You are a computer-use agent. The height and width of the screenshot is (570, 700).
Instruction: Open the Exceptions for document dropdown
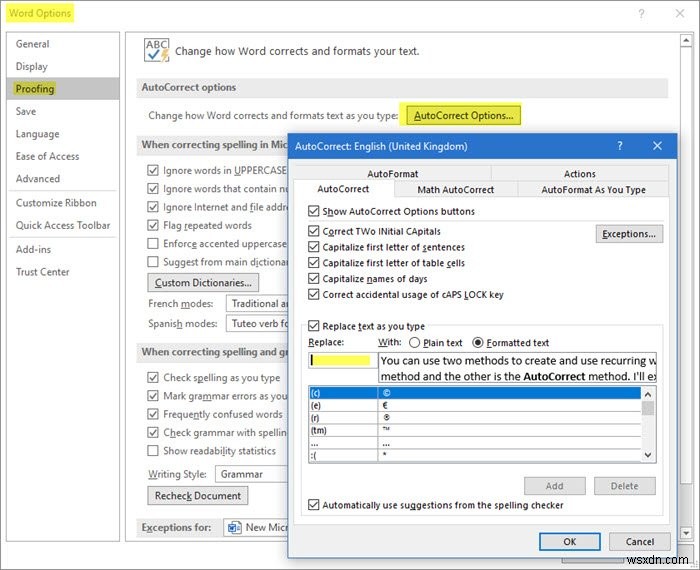[x=256, y=528]
